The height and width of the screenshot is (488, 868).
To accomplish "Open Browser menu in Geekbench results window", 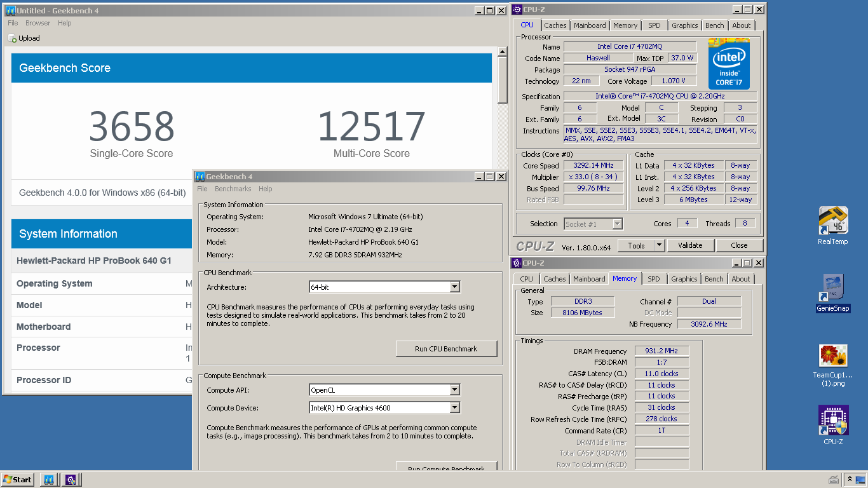I will coord(37,23).
